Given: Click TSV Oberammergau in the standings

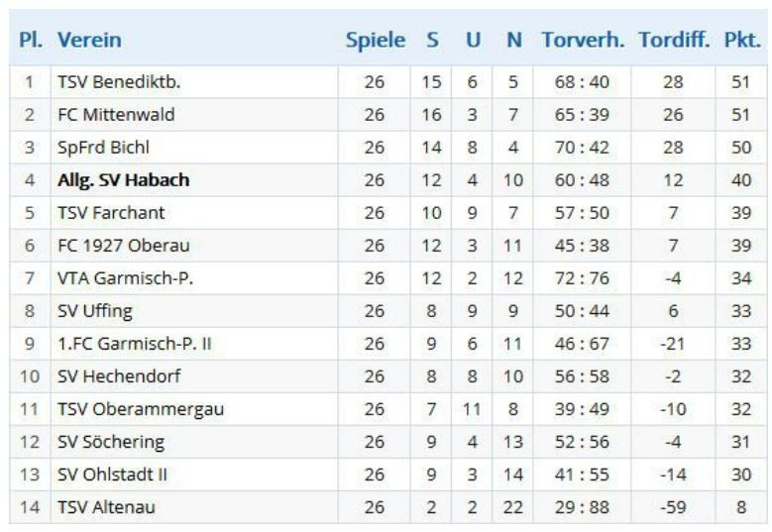Looking at the screenshot, I should pos(140,409).
